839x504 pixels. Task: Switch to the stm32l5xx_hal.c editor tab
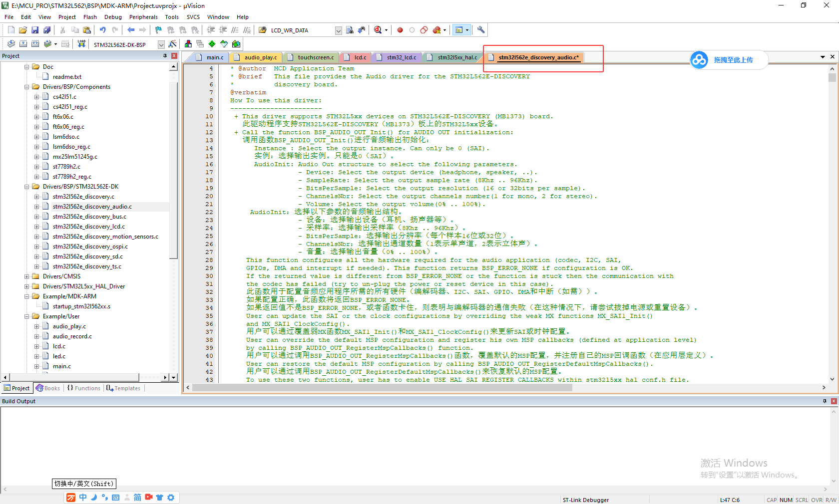[452, 57]
